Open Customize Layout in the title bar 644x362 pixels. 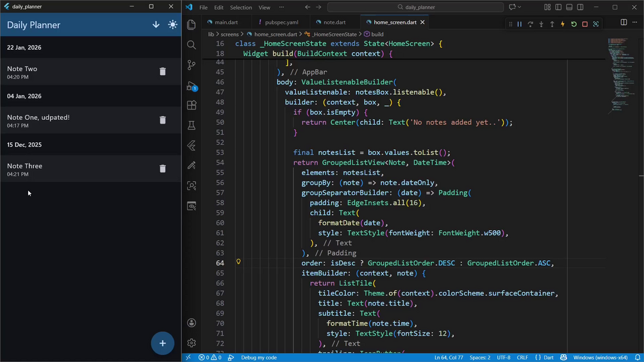click(x=547, y=7)
